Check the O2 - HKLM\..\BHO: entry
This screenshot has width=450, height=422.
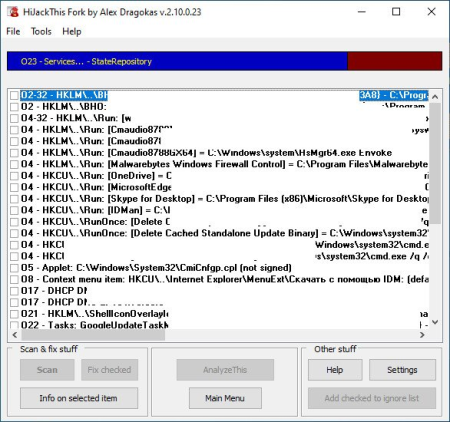pos(14,107)
